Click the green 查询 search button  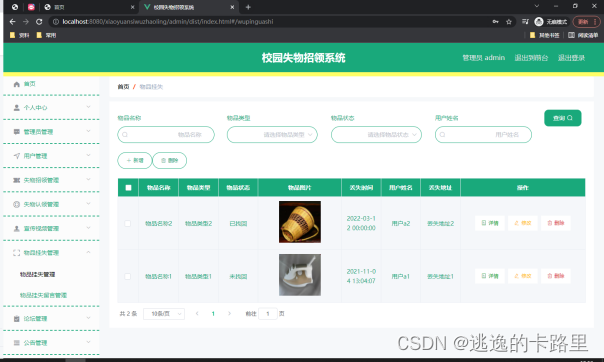tap(563, 118)
